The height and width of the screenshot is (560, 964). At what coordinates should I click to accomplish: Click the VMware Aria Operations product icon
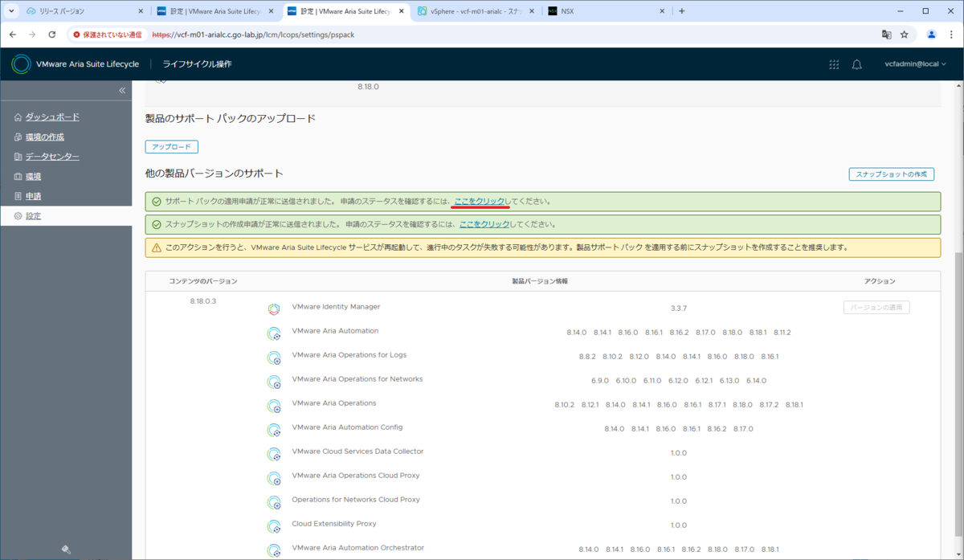click(x=274, y=406)
